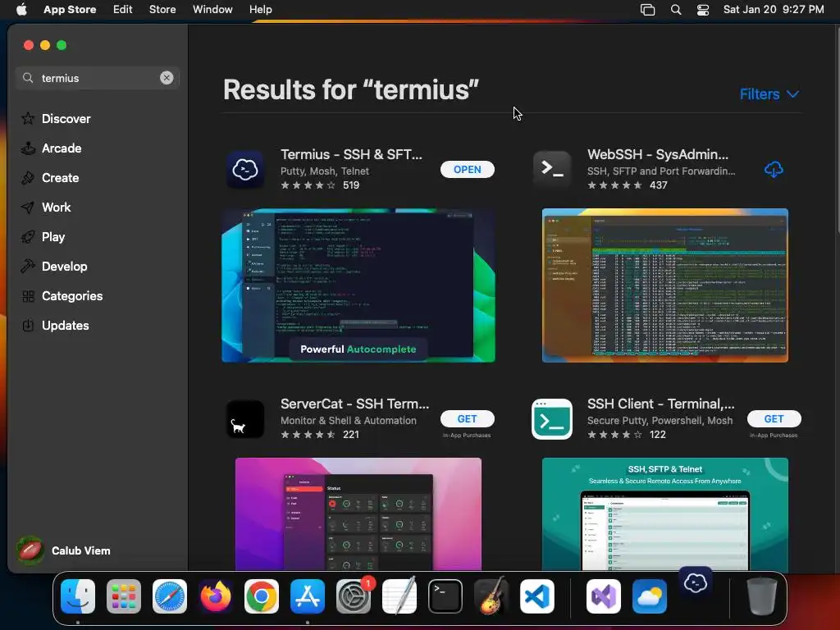Open Categories in the sidebar
840x630 pixels.
click(x=72, y=295)
